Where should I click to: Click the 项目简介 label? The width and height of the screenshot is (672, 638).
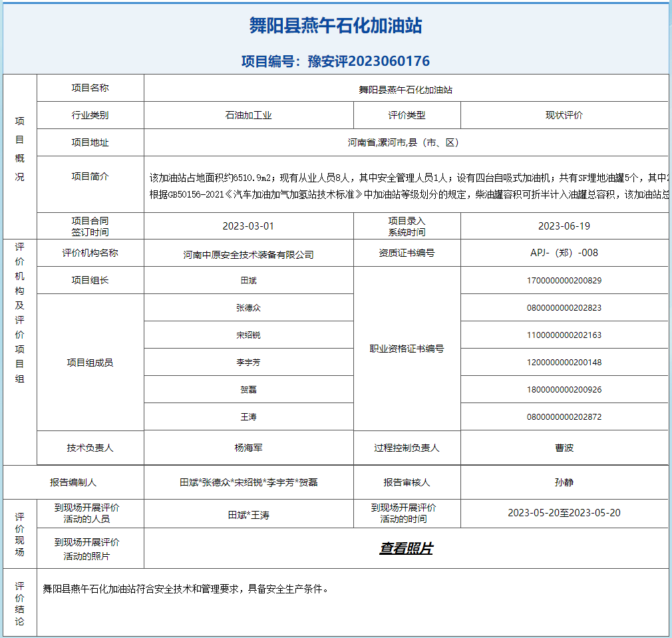tap(90, 176)
